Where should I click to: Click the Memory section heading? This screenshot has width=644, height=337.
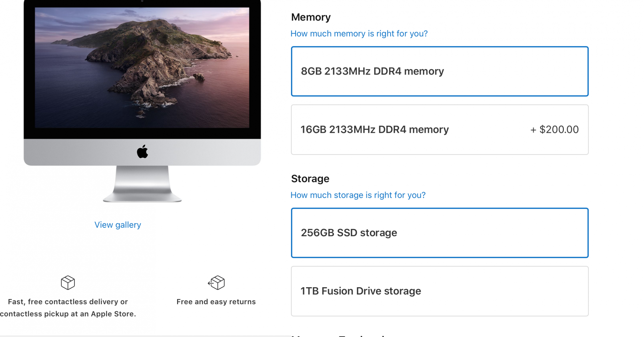click(311, 17)
